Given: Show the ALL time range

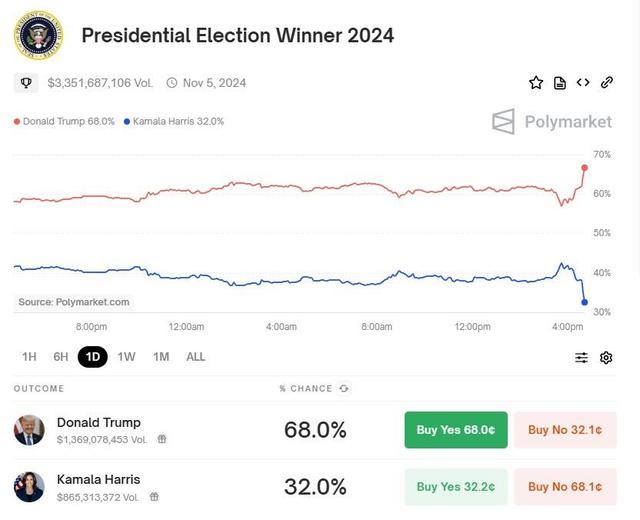Looking at the screenshot, I should [x=196, y=357].
